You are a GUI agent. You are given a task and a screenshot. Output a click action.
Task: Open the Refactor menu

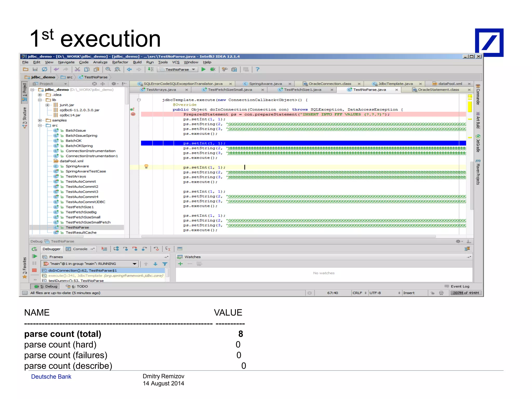(x=120, y=62)
